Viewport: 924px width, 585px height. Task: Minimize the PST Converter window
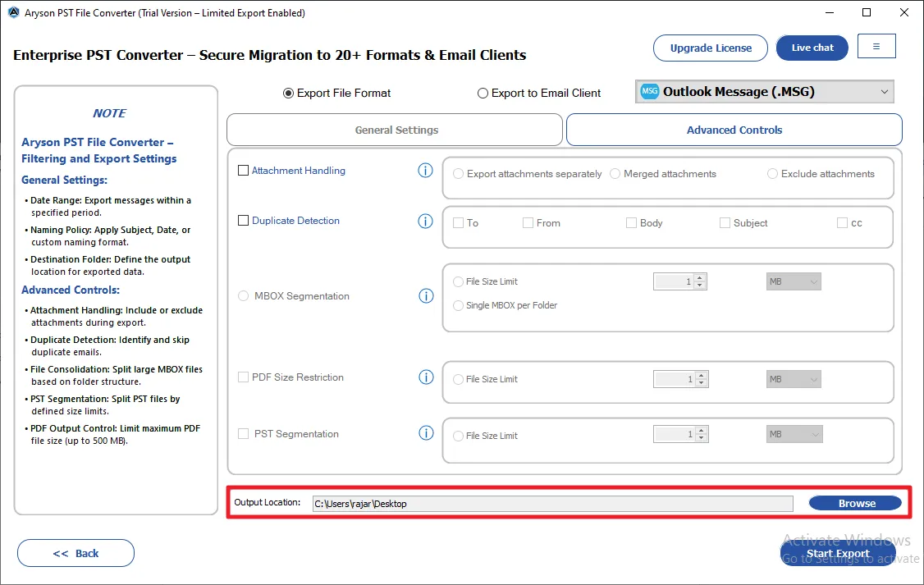tap(829, 12)
